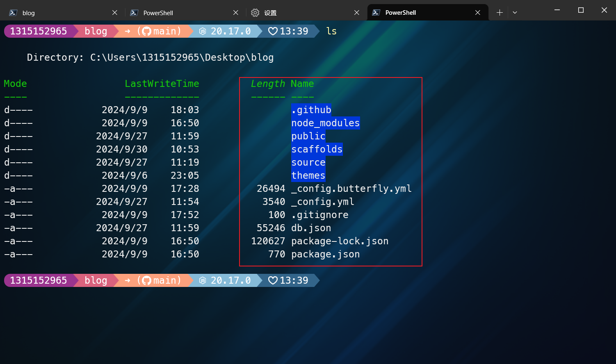Click the _config.butterfly.yml file name
616x364 pixels.
click(351, 189)
